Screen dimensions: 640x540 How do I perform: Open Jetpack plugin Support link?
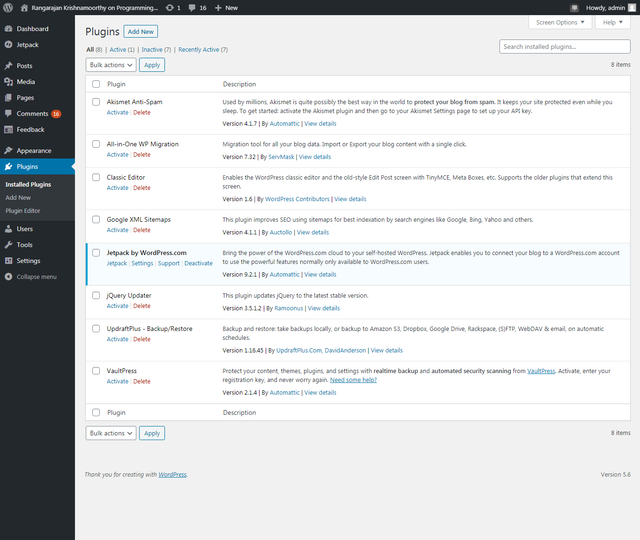pos(169,263)
